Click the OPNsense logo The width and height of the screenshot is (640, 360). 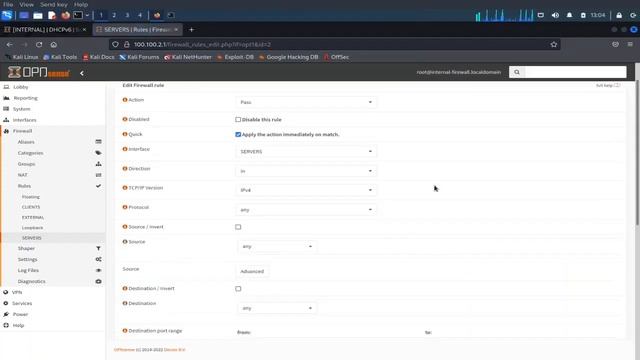39,72
